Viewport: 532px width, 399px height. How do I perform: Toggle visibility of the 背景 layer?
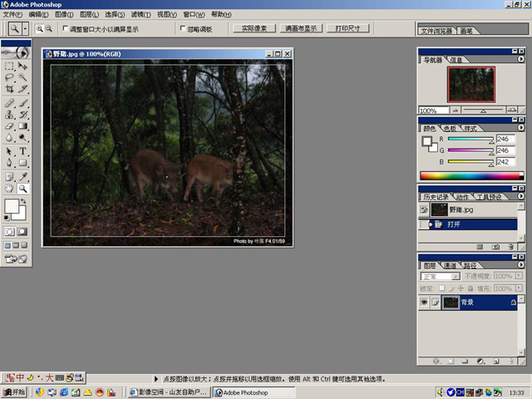[424, 303]
